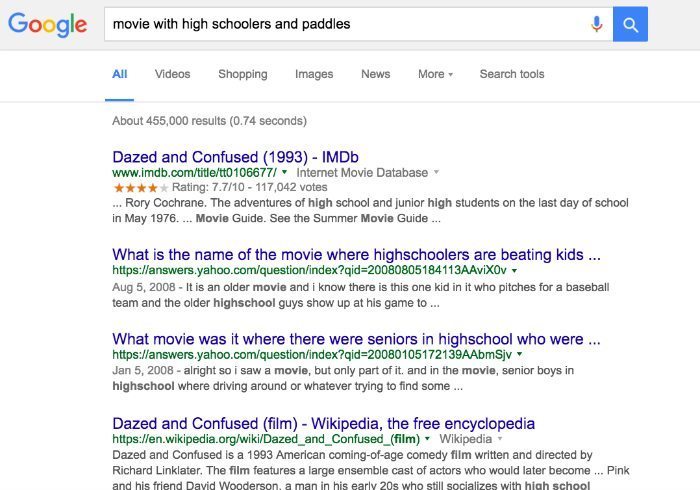
Task: Expand arrow next to qid=20080805184113AAviX0v URL
Action: [x=514, y=270]
